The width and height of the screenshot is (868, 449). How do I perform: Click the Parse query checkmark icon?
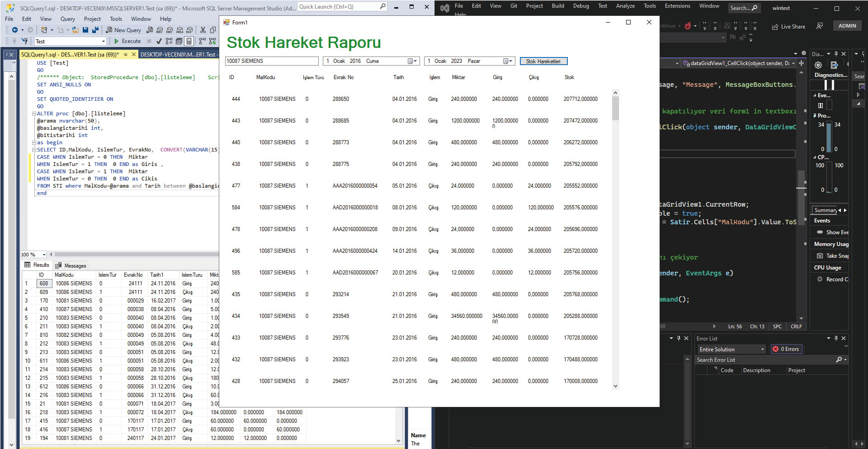pos(159,41)
